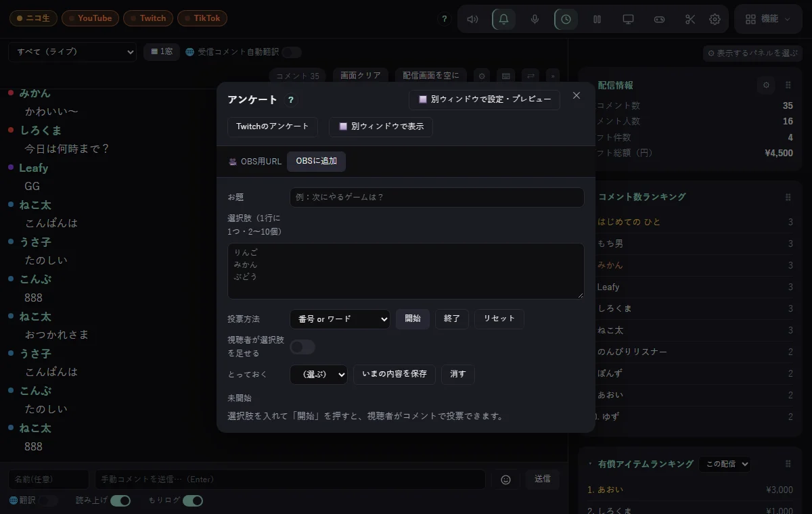Open the この配信 dropdown in item ranking
Image resolution: width=812 pixels, height=514 pixels.
point(725,464)
